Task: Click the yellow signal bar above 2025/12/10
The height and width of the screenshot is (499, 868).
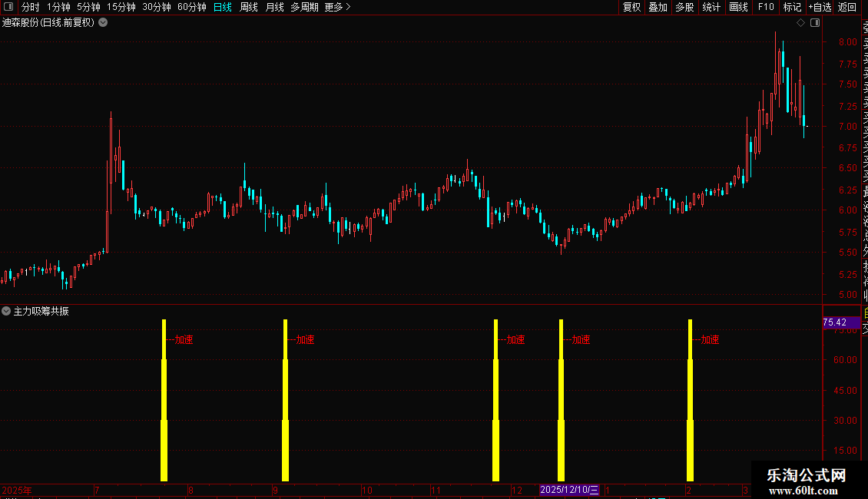Action: (561, 400)
